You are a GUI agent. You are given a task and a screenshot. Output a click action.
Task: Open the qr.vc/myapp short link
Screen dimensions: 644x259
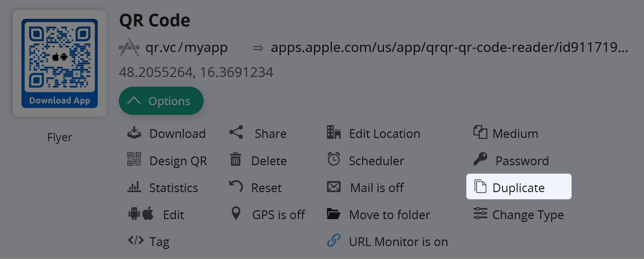[x=186, y=48]
